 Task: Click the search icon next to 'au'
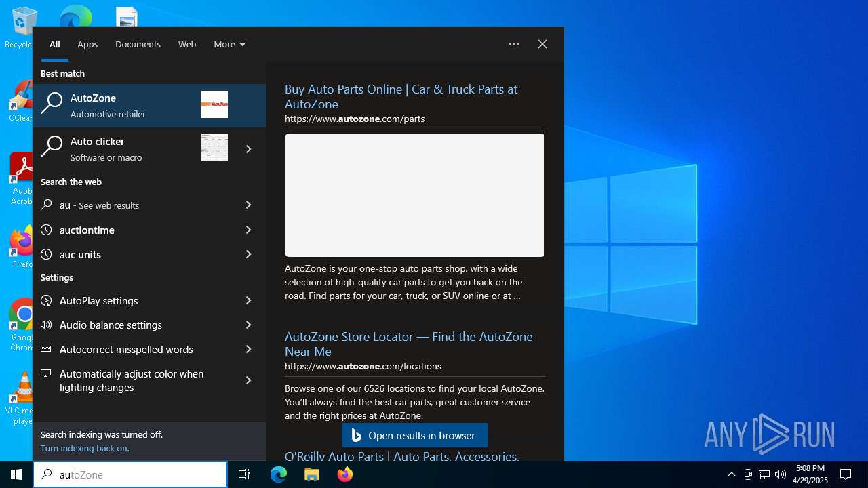[46, 205]
